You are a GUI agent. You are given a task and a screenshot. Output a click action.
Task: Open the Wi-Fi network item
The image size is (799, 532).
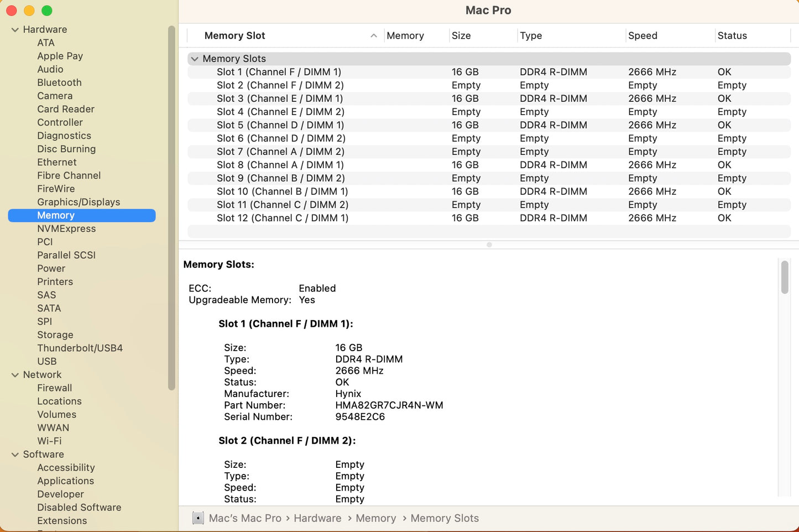(49, 441)
